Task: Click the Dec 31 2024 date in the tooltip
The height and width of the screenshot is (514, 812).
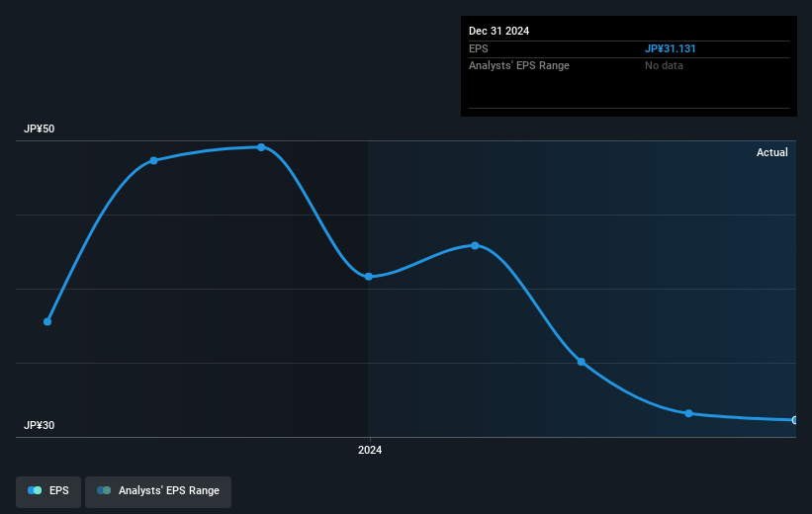Action: (x=498, y=31)
